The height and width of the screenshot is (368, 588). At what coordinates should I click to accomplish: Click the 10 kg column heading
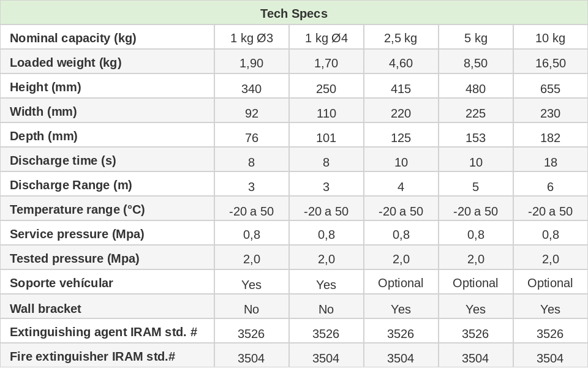[550, 38]
